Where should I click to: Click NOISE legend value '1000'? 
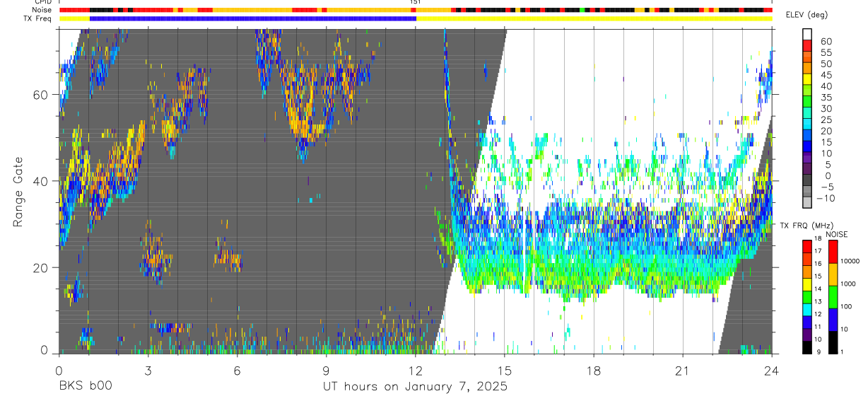click(848, 284)
